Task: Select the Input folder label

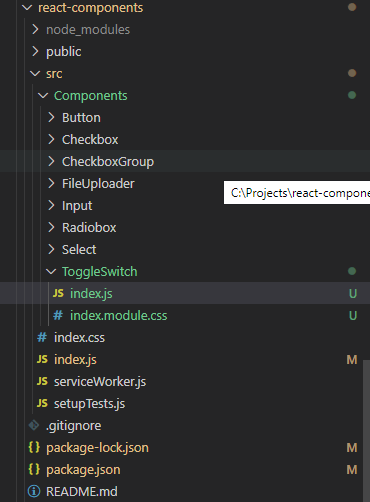Action: tap(77, 206)
